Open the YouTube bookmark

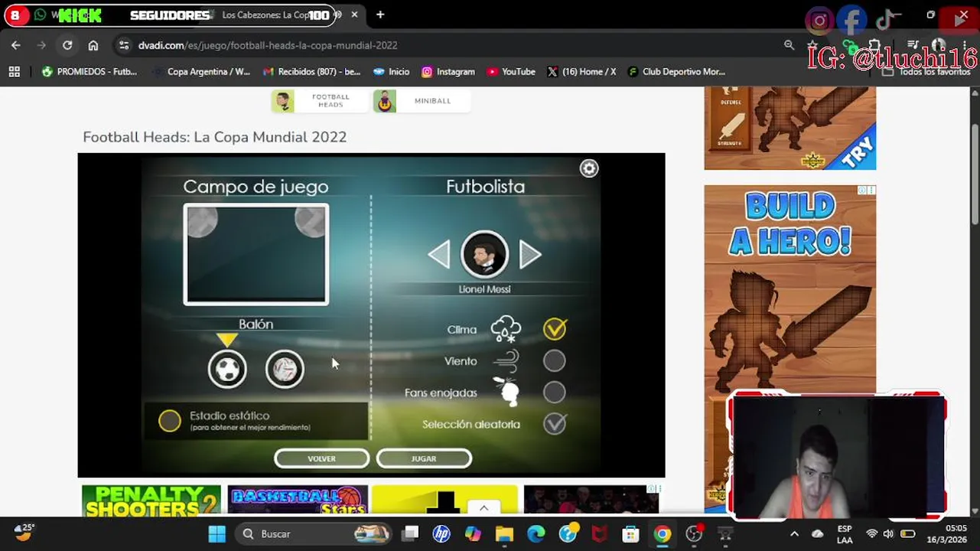coord(511,71)
